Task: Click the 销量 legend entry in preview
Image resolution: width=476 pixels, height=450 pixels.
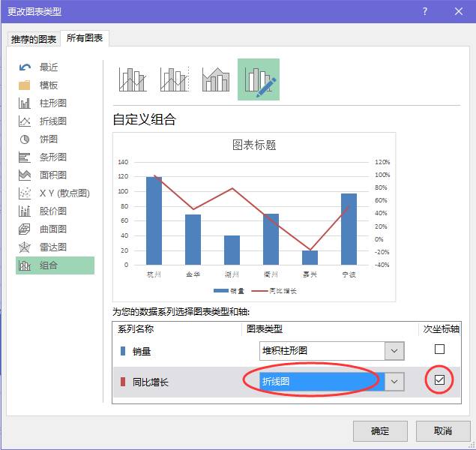Action: coord(229,291)
